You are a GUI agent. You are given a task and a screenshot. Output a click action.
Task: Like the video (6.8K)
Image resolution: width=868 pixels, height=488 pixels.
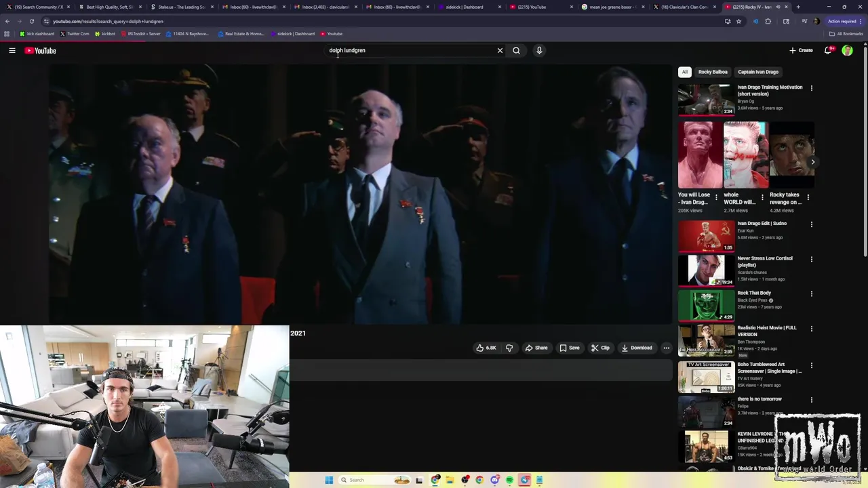click(486, 348)
